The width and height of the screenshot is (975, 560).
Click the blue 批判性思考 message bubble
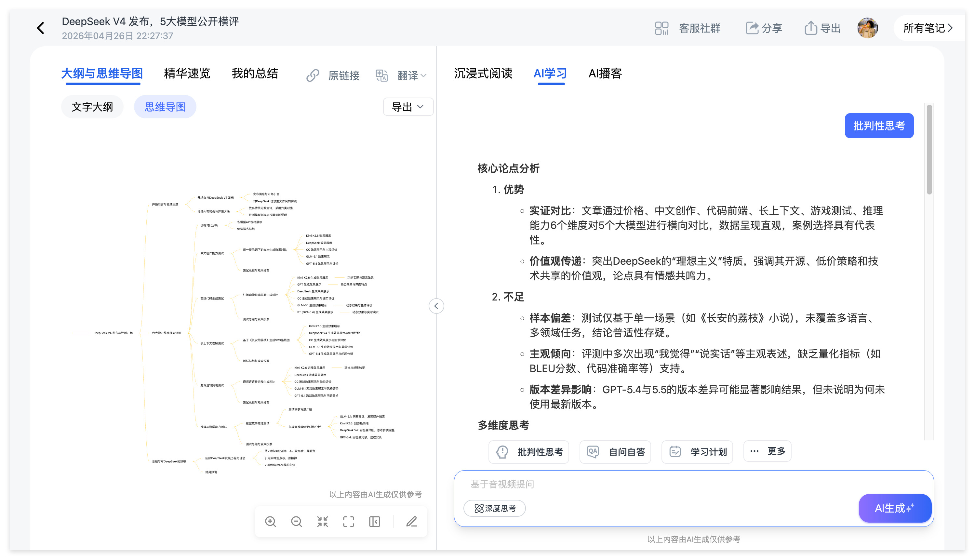pos(879,126)
